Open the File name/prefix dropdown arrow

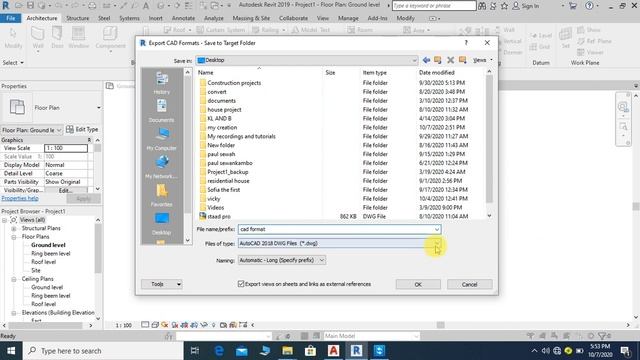[437, 229]
